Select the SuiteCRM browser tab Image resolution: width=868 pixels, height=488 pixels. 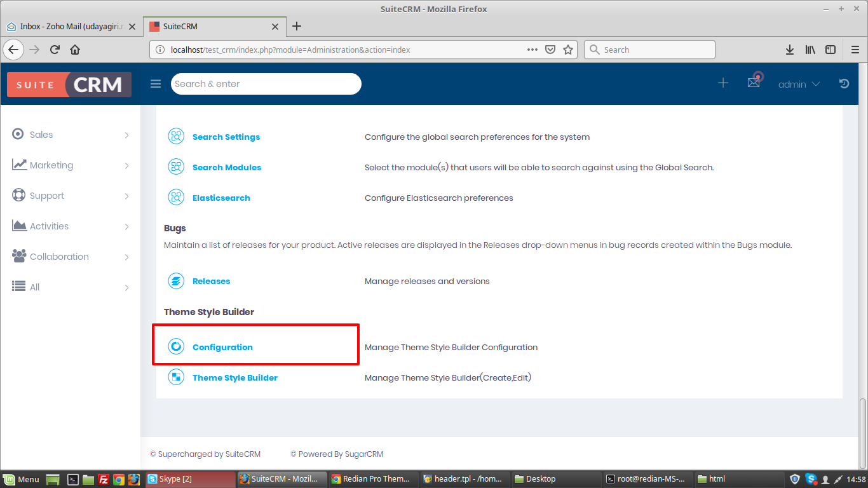coord(214,27)
